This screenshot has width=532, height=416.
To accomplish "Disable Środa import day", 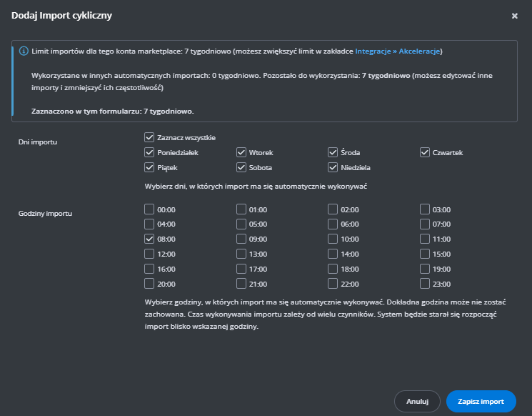I will [x=333, y=152].
